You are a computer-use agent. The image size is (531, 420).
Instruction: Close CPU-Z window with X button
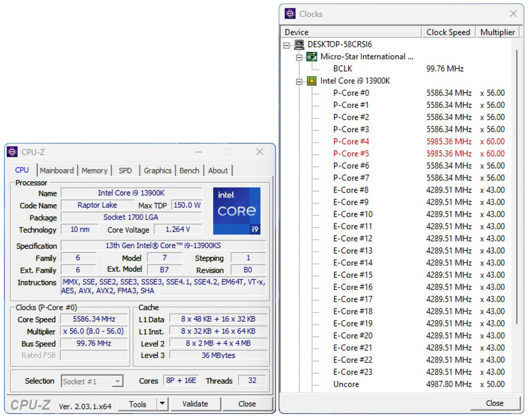point(260,152)
